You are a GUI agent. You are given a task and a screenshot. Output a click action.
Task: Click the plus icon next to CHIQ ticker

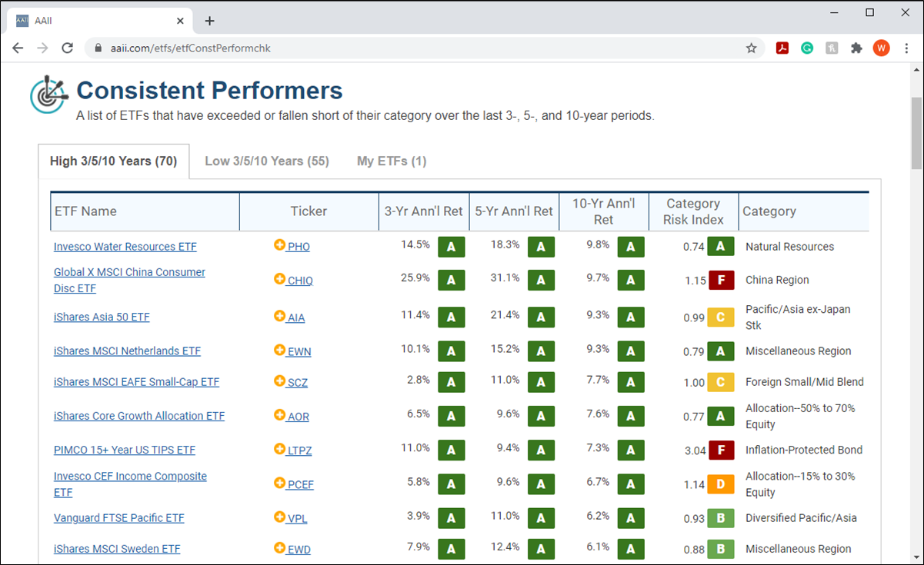tap(279, 279)
